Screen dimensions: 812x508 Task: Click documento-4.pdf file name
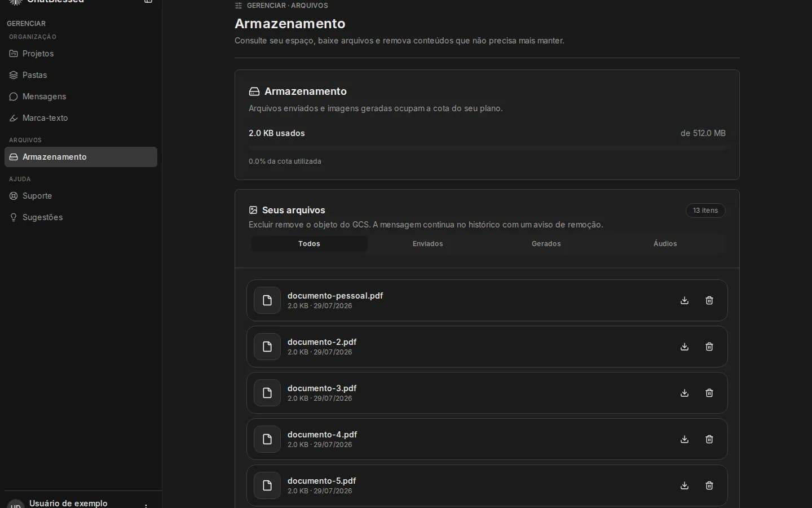[322, 435]
